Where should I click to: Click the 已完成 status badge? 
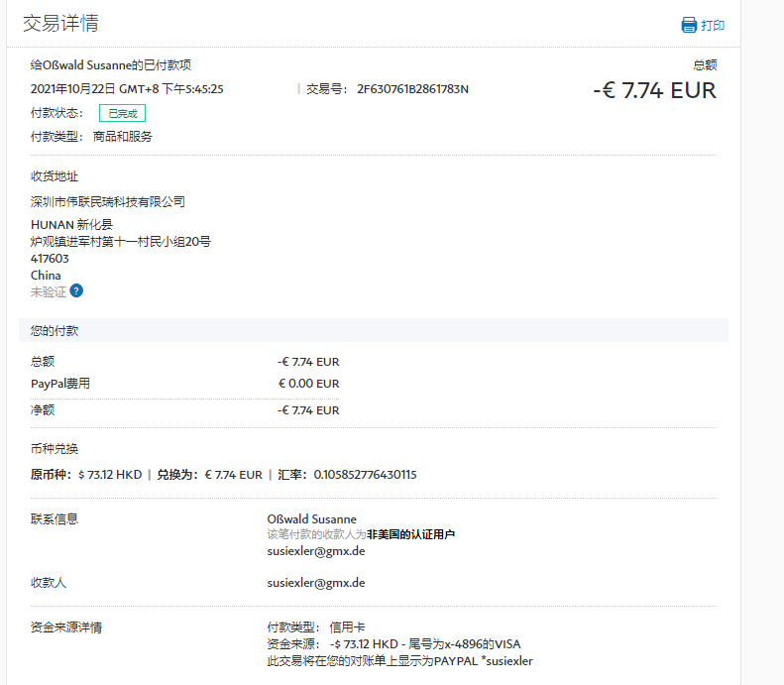click(122, 113)
